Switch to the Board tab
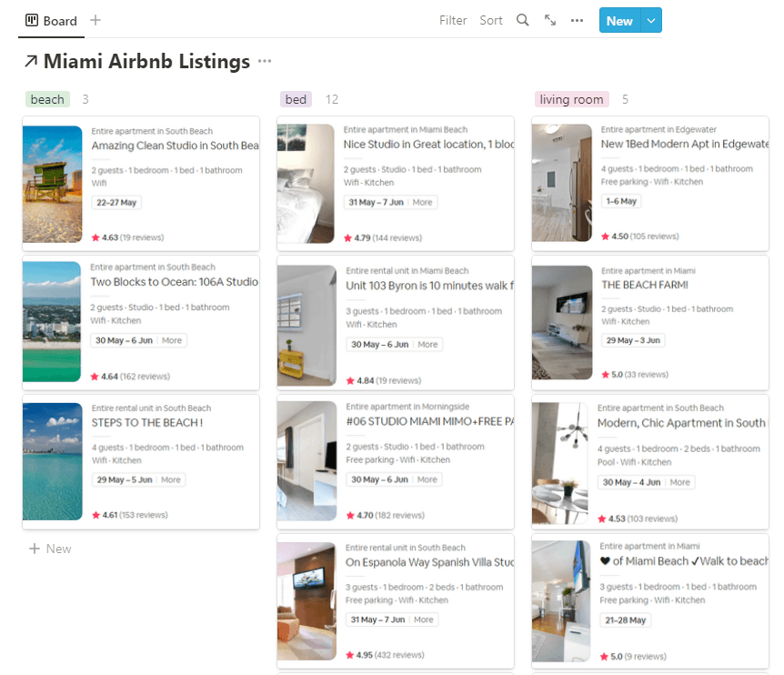Viewport: 784px width, 675px height. (52, 20)
